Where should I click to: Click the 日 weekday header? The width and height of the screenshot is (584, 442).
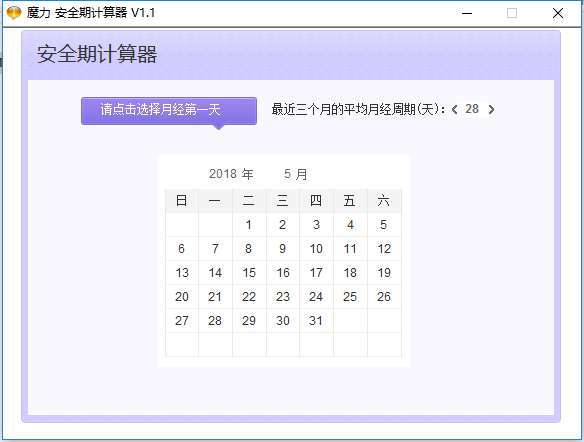coord(181,201)
